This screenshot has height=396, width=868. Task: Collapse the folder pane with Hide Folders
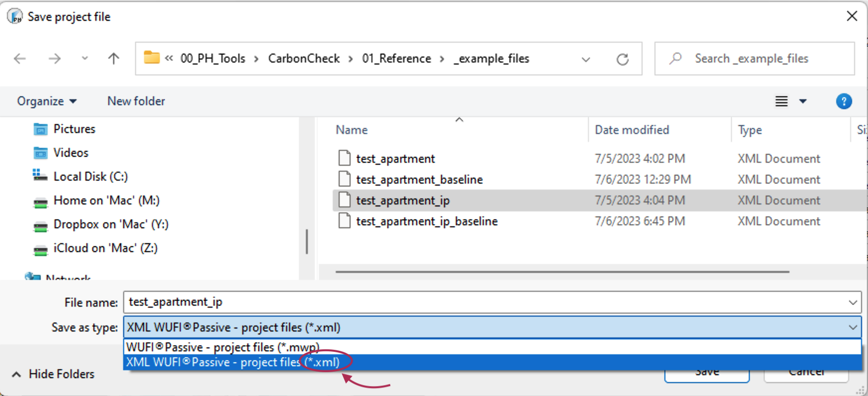coord(53,374)
